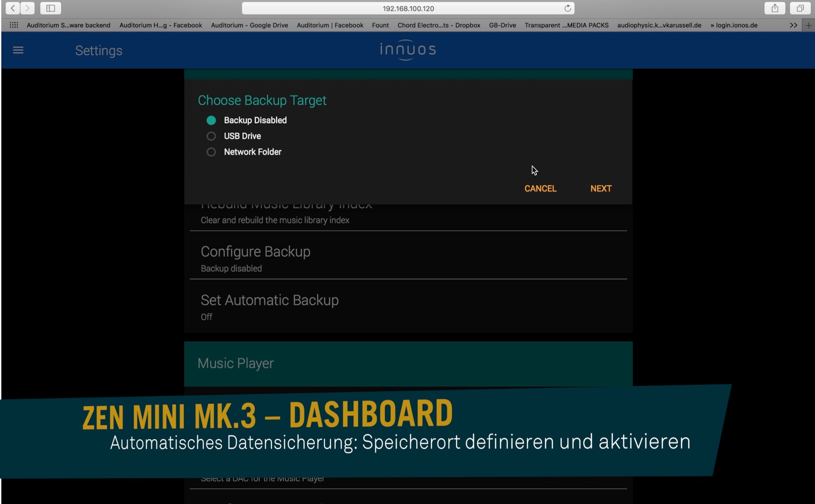Go forward with Safari forward arrow
Screen dimensions: 815x504
tap(28, 8)
